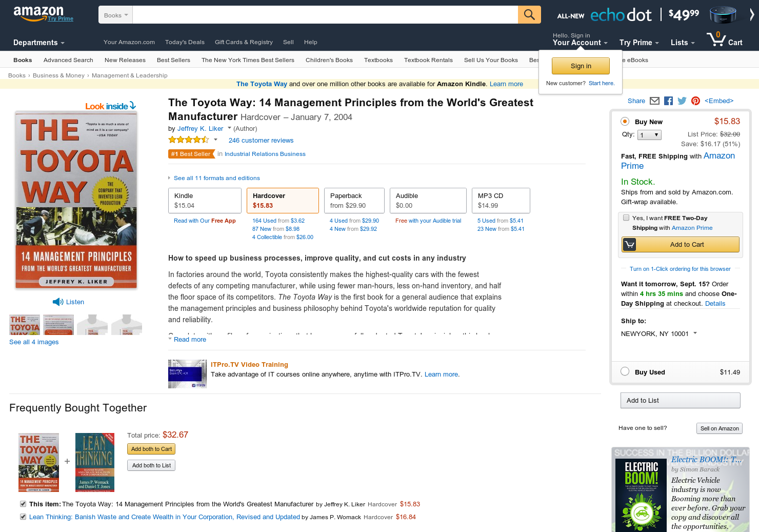Select first Toyota Way thumbnail image
Viewport: 759px width, 532px height.
click(25, 325)
